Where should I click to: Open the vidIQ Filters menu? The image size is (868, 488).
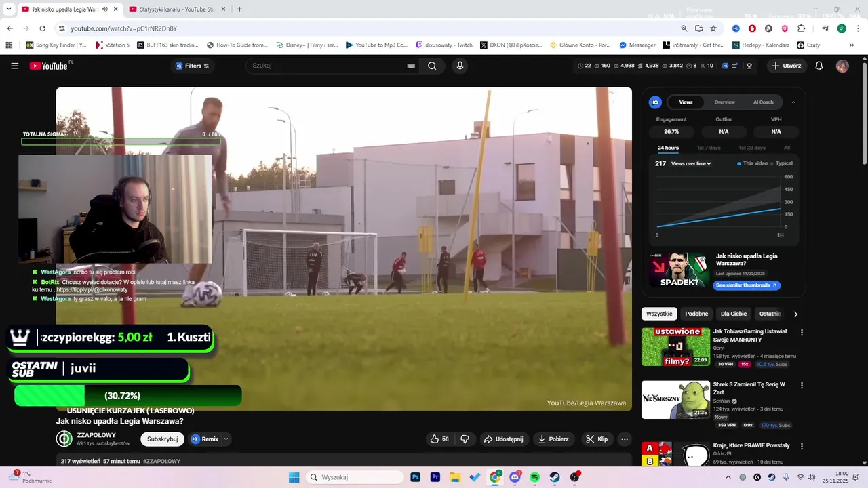tap(193, 66)
